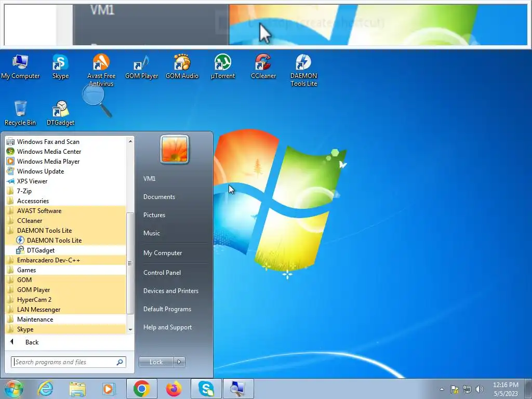Select the Avast Free Antivirus desktop shortcut
This screenshot has height=399, width=532.
[101, 70]
